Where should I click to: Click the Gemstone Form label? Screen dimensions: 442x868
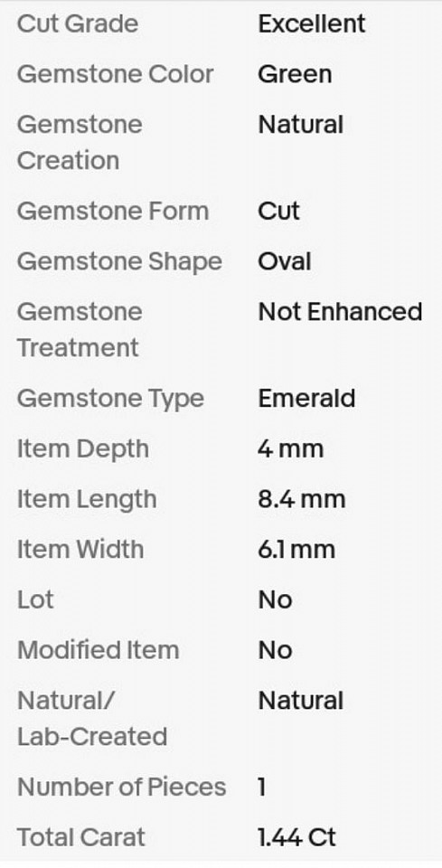coord(113,211)
